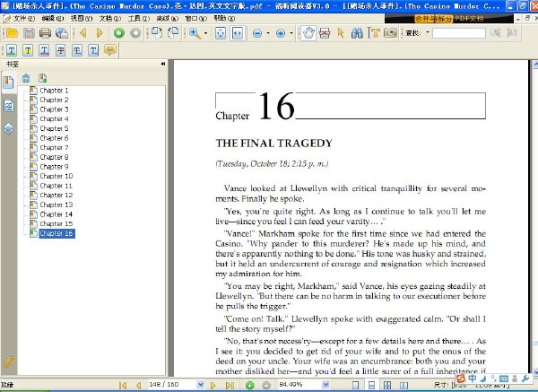Rotate the page counterclockwise
538x392 pixels.
coord(173,33)
